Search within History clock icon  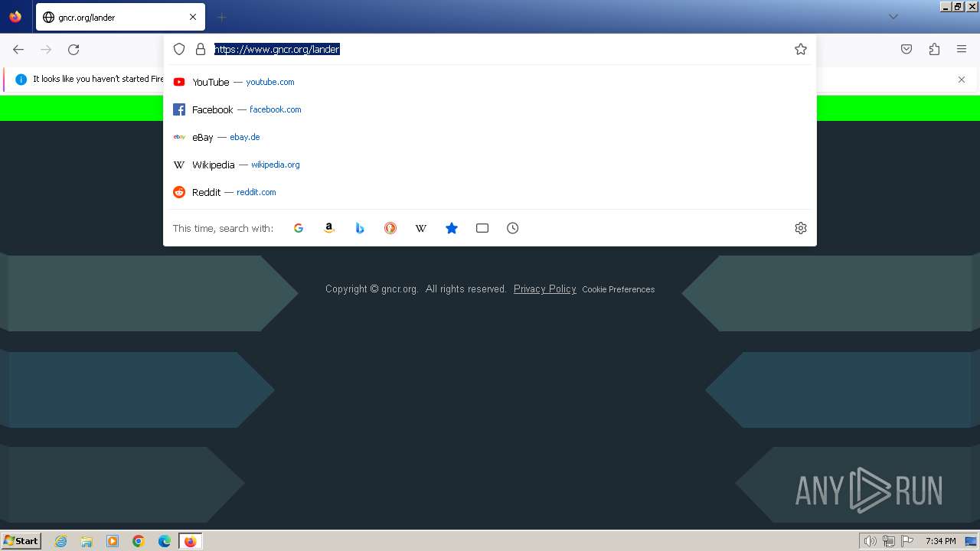(x=513, y=228)
